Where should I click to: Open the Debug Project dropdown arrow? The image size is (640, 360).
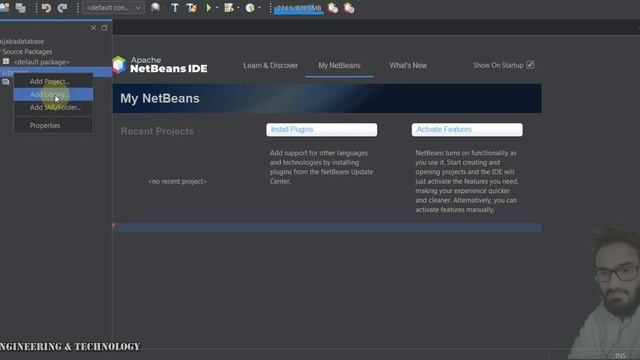coord(238,8)
